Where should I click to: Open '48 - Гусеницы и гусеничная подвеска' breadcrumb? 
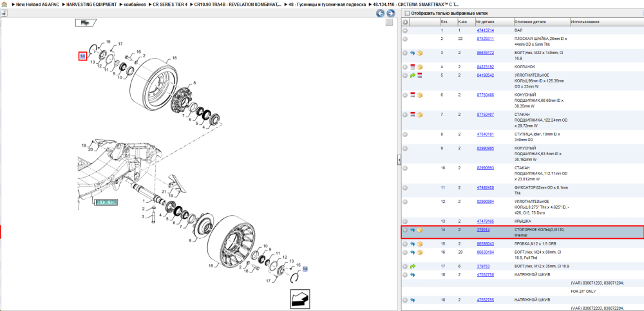point(327,4)
